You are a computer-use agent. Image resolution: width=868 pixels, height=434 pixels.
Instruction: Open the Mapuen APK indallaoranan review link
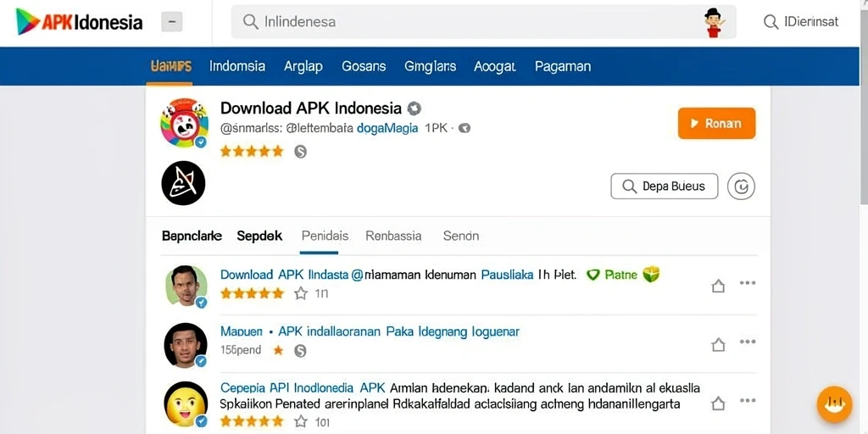pos(370,331)
